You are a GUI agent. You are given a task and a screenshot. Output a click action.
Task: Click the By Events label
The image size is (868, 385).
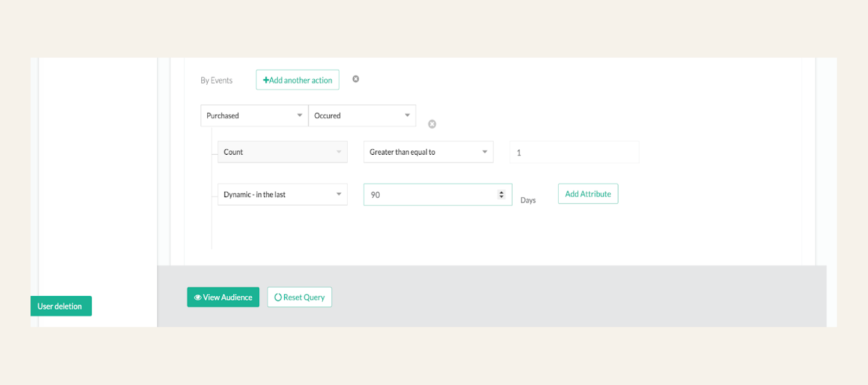coord(216,80)
